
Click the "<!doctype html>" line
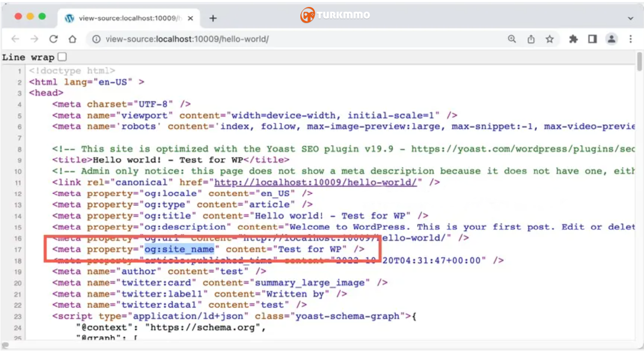pyautogui.click(x=72, y=71)
